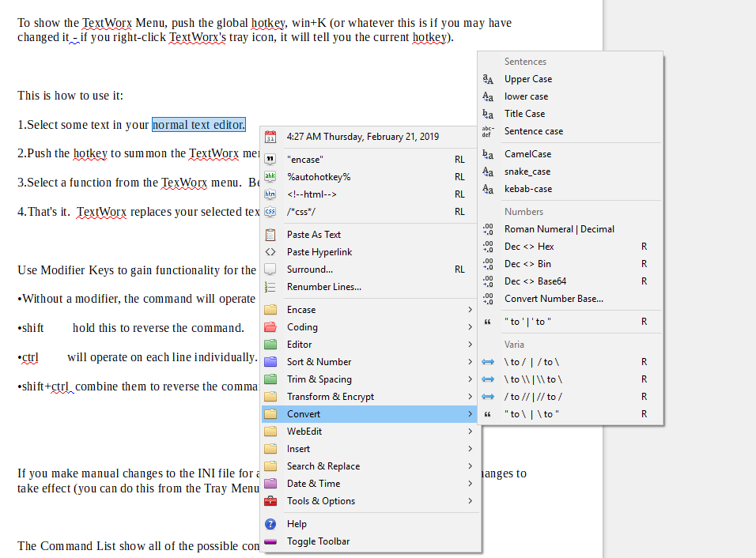Select Dec <> Hex conversion
Viewport: 756px width, 558px height.
(570, 247)
